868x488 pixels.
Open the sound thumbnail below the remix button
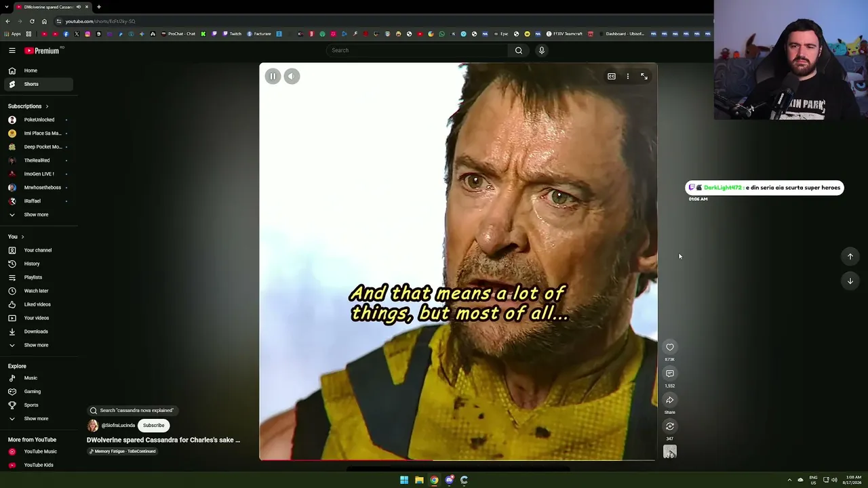670,452
